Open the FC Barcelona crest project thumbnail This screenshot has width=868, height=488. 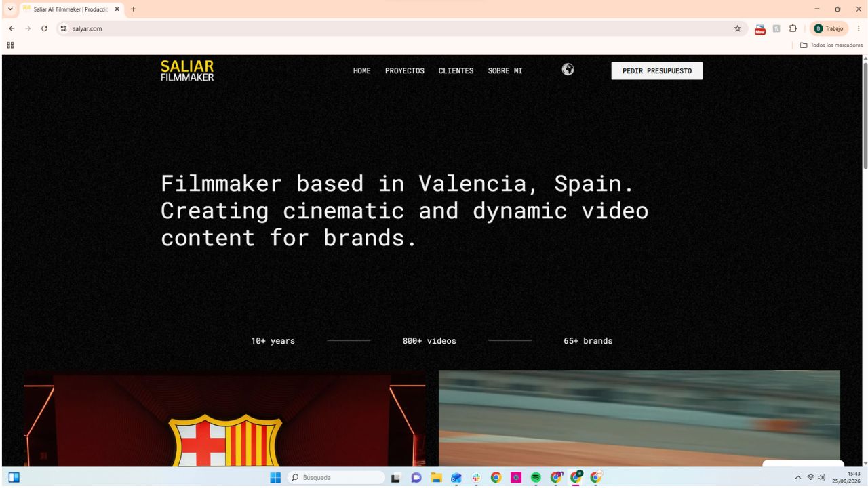tap(224, 418)
